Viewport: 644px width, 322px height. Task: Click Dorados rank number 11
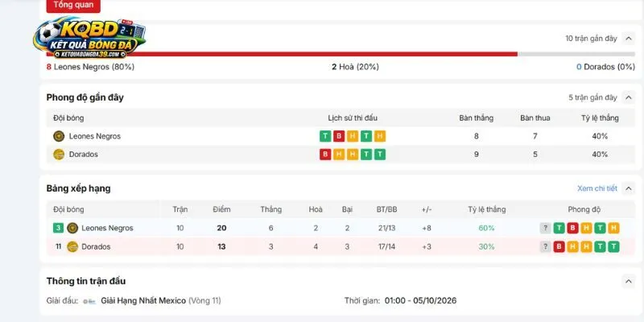click(58, 247)
